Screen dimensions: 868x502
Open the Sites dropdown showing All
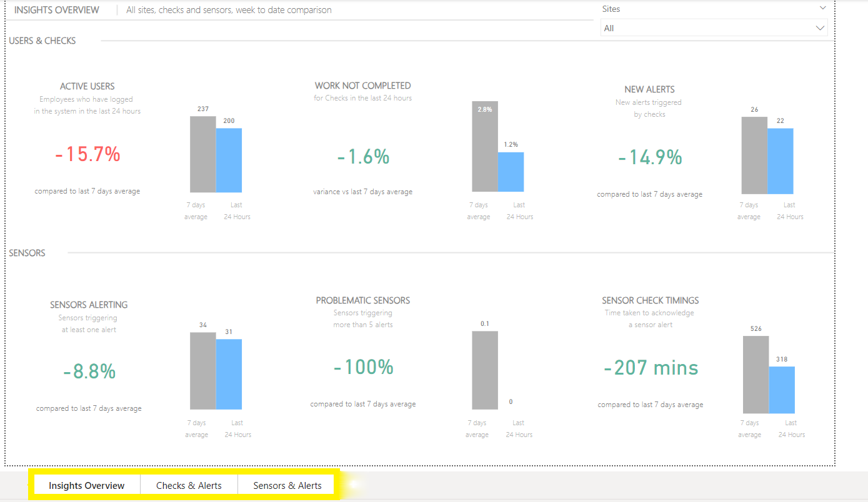[x=714, y=28]
